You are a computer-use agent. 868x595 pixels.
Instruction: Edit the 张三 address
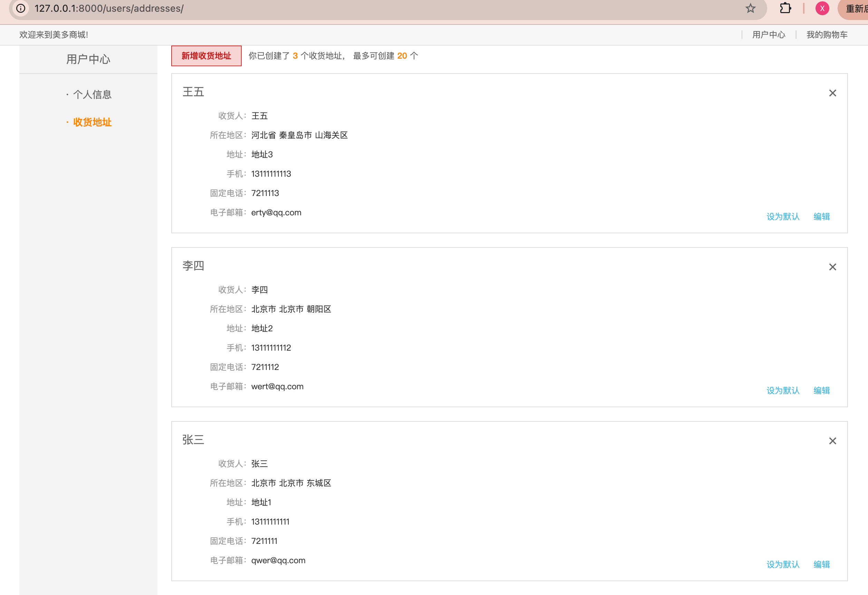click(x=821, y=564)
